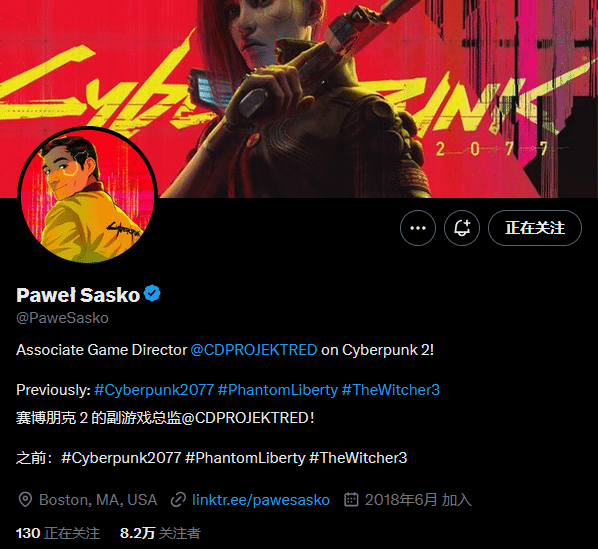Click the calendar joined-date icon
The width and height of the screenshot is (598, 549).
click(x=351, y=499)
